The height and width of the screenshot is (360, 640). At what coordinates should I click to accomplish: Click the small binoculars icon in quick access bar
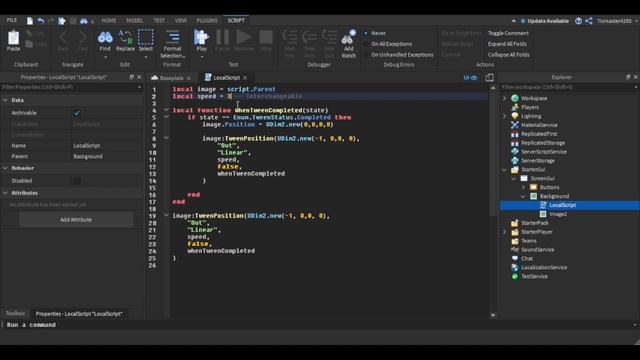[84, 20]
